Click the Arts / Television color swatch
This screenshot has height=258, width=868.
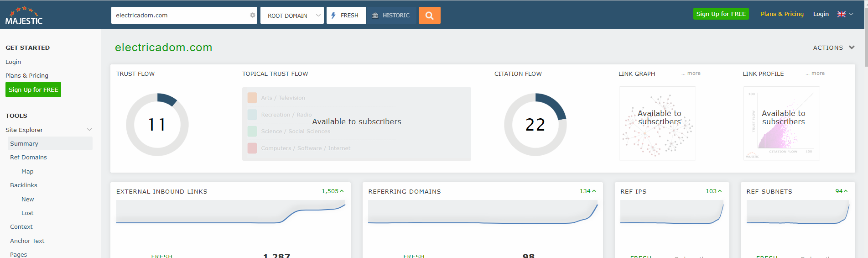point(252,98)
